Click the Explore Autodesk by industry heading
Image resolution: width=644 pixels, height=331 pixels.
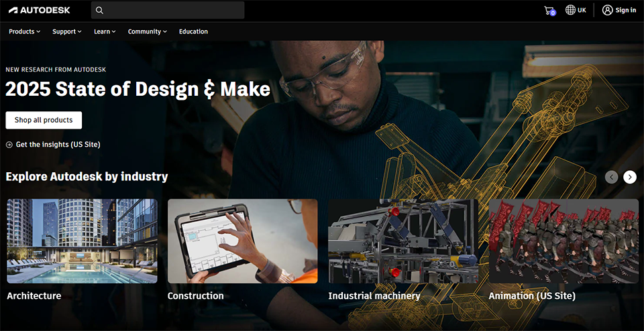pyautogui.click(x=87, y=177)
